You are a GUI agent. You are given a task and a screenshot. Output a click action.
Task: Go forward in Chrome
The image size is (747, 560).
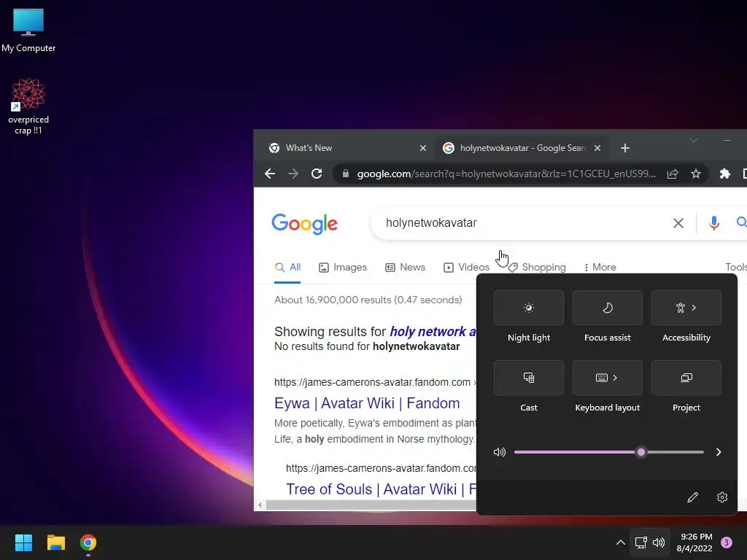click(x=293, y=174)
